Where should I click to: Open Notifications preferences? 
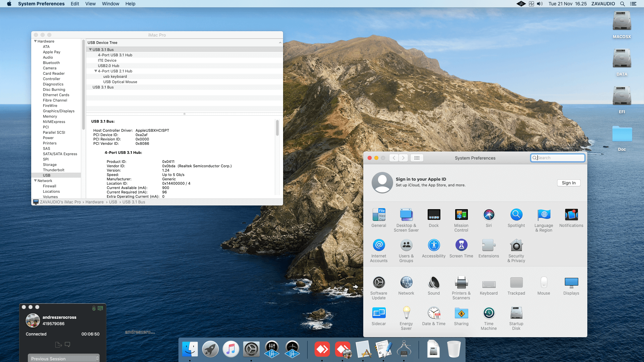[571, 218]
